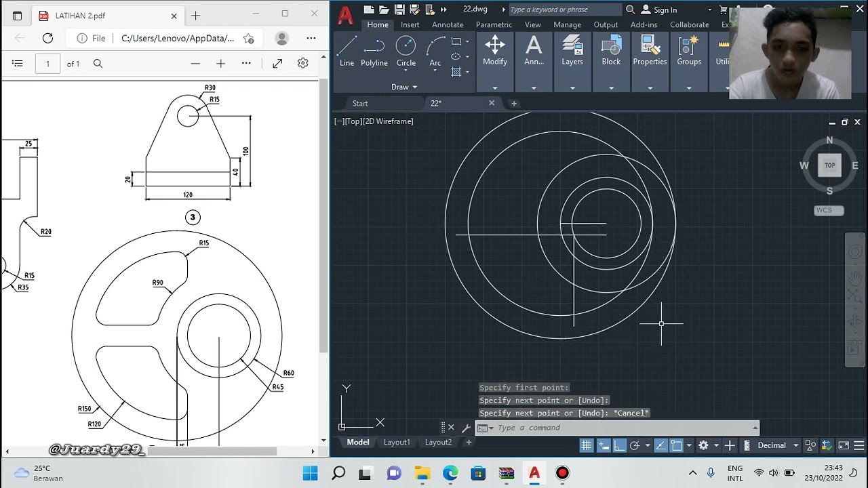The width and height of the screenshot is (868, 488).
Task: Open the Manage ribbon tab
Action: tap(567, 24)
